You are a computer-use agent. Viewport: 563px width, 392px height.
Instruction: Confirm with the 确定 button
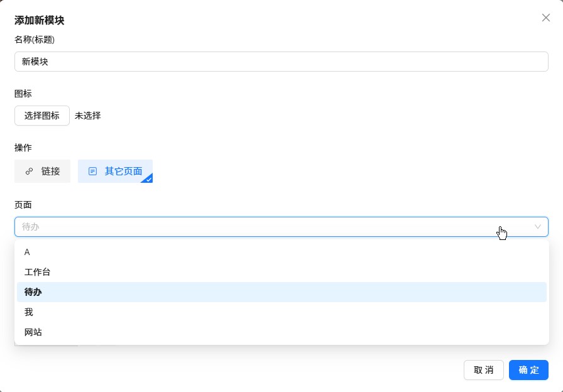(x=528, y=370)
